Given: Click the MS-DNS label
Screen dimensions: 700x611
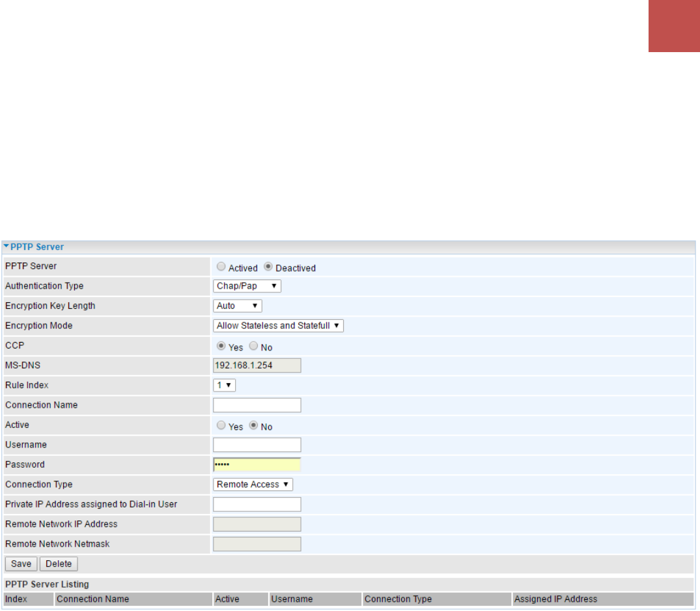Looking at the screenshot, I should click(x=23, y=365).
